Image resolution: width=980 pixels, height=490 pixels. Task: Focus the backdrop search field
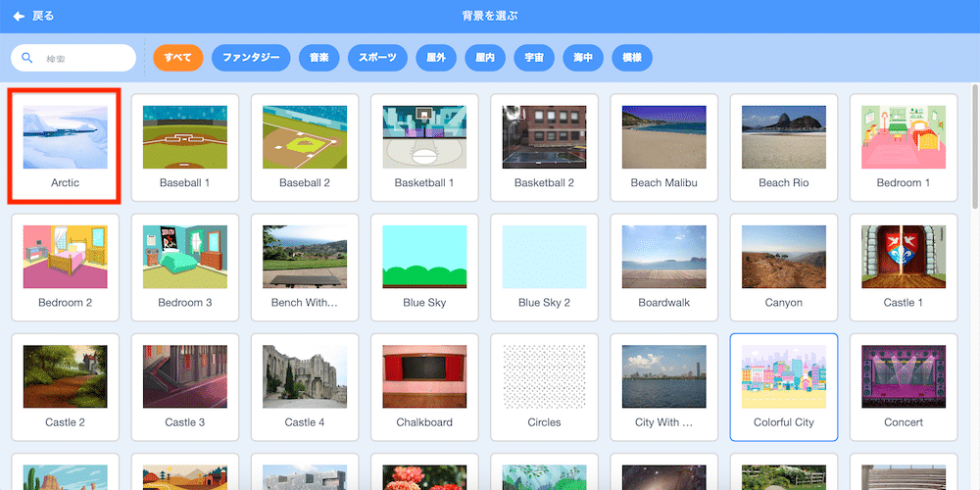pos(73,58)
